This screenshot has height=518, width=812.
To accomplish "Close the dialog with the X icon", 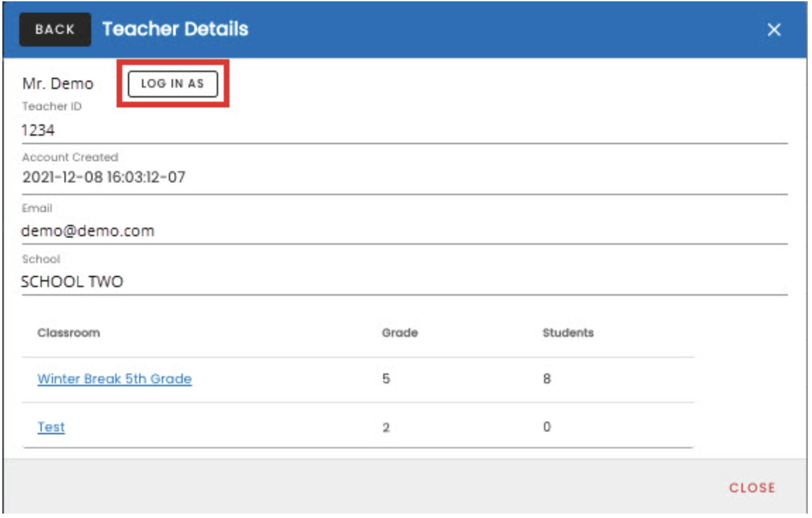I will (773, 30).
